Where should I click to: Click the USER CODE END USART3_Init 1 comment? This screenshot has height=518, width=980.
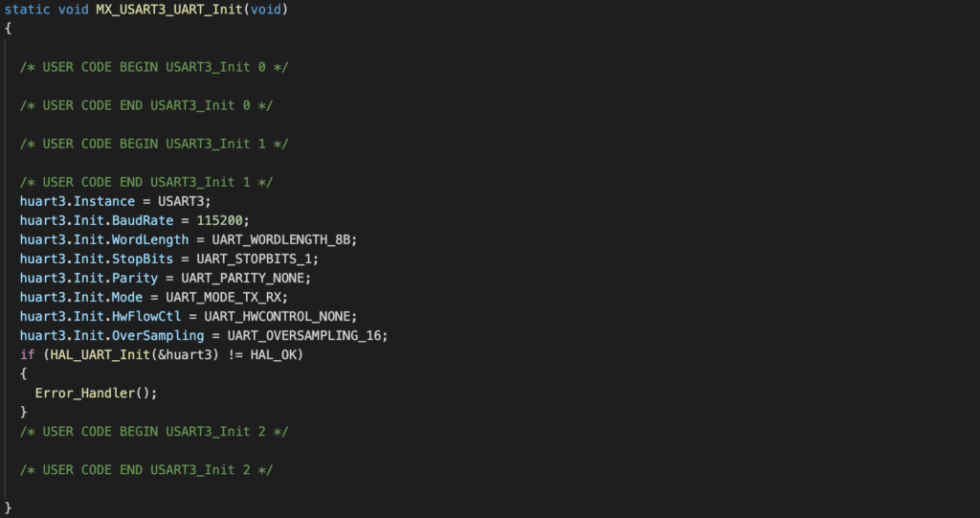(x=146, y=182)
